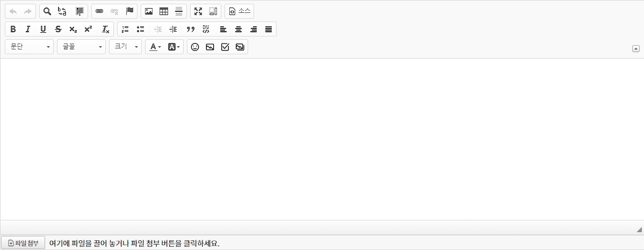The image size is (644, 250).
Task: Insert a block quote
Action: click(x=190, y=29)
